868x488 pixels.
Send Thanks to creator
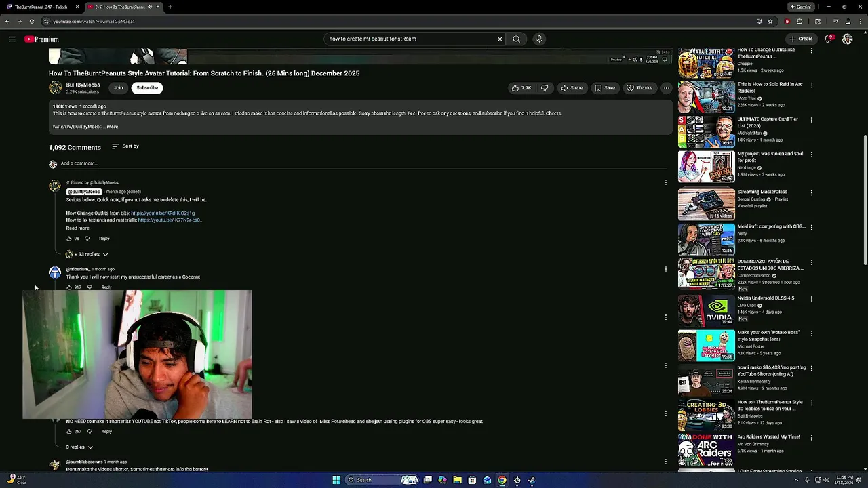coord(639,88)
